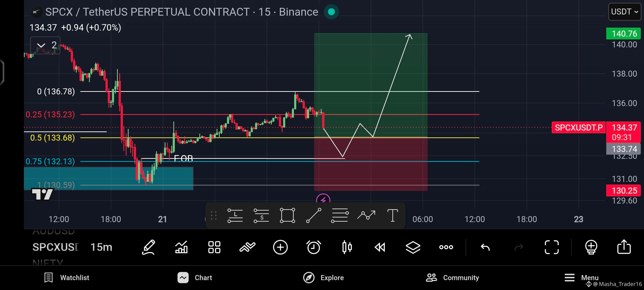Click the 138.00 price scale label
Image resolution: width=644 pixels, height=290 pixels.
pos(624,74)
